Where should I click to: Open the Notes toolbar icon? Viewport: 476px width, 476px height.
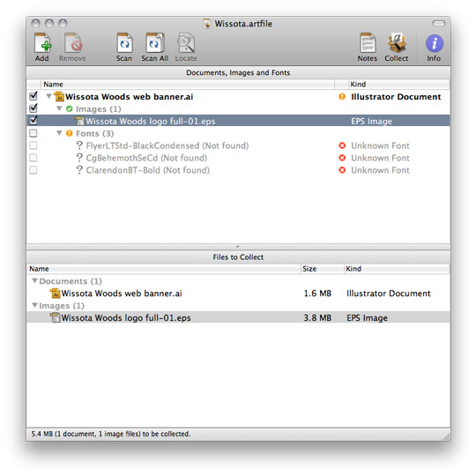click(x=368, y=43)
